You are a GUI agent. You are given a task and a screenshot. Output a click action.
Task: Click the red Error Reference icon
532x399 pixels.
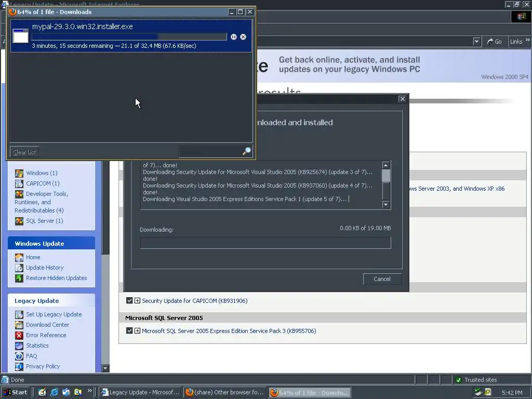[19, 335]
